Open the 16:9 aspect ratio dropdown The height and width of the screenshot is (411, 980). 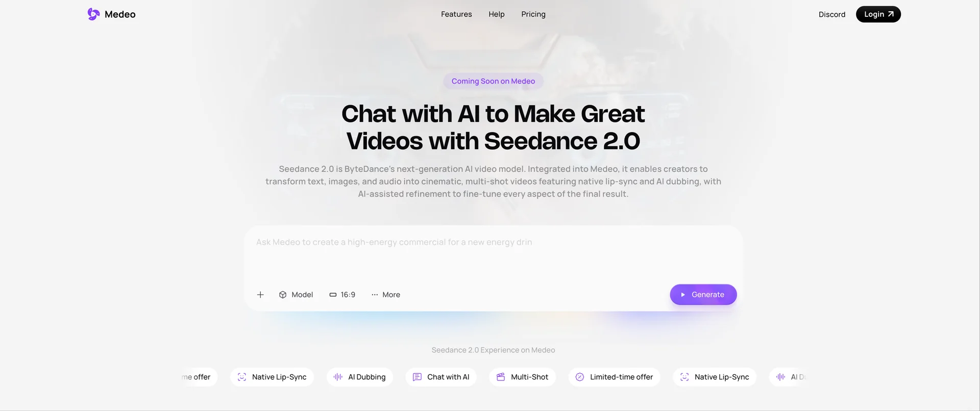[x=342, y=295]
